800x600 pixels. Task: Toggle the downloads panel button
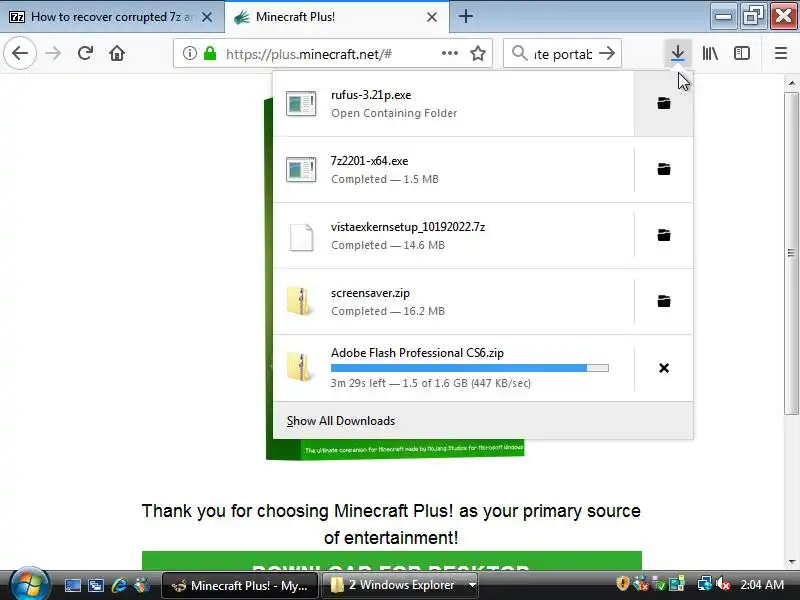(x=678, y=53)
